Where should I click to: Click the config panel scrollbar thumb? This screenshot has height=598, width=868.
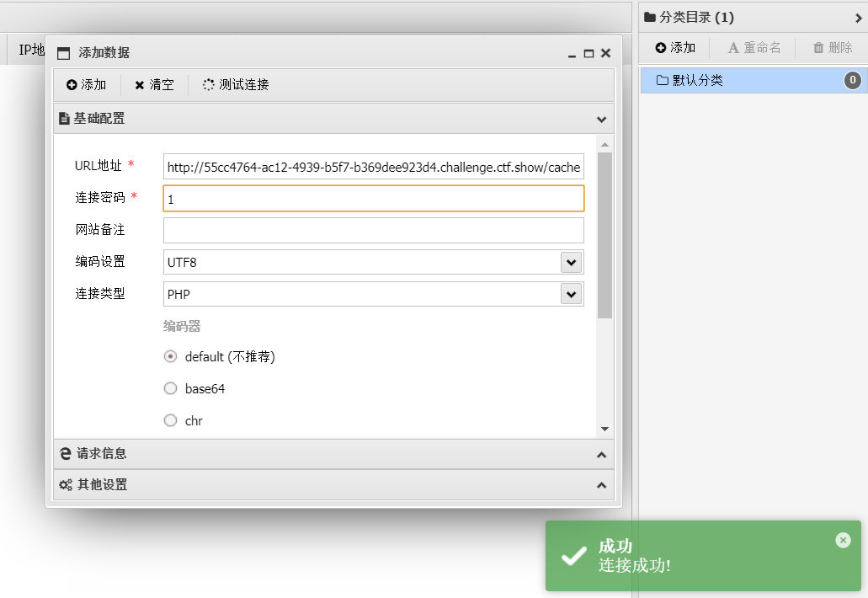(604, 235)
